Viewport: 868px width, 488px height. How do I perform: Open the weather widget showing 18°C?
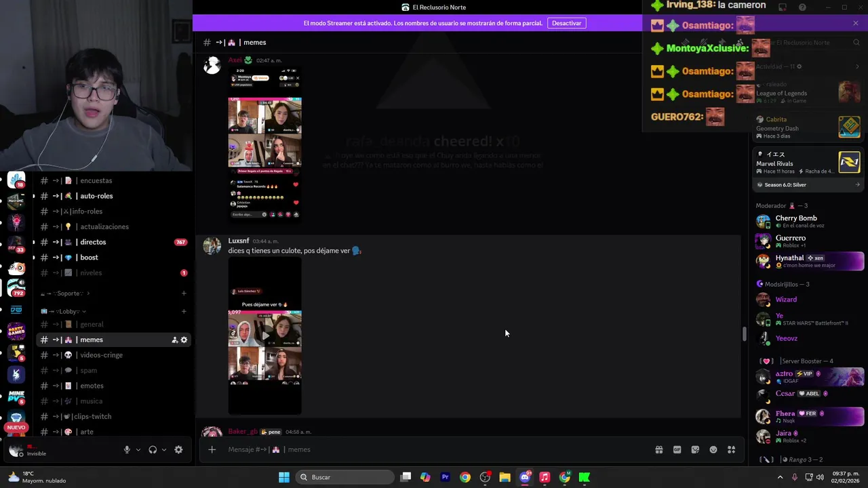click(x=38, y=477)
